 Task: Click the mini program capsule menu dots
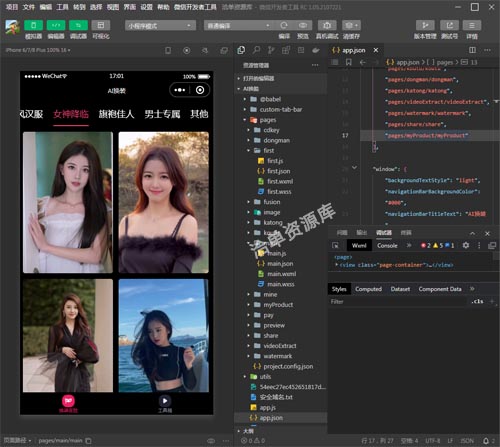tap(180, 90)
